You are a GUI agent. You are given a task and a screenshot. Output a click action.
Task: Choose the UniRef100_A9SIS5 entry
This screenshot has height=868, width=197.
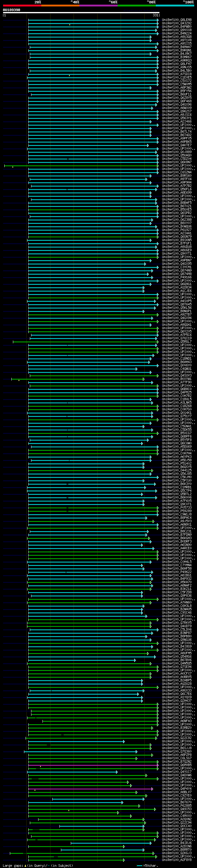point(177,43)
